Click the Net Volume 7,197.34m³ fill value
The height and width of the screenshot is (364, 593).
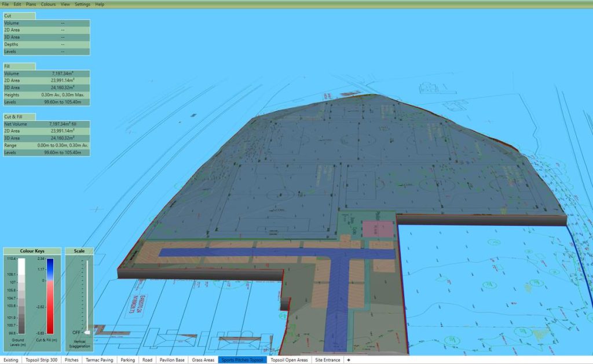click(x=63, y=124)
